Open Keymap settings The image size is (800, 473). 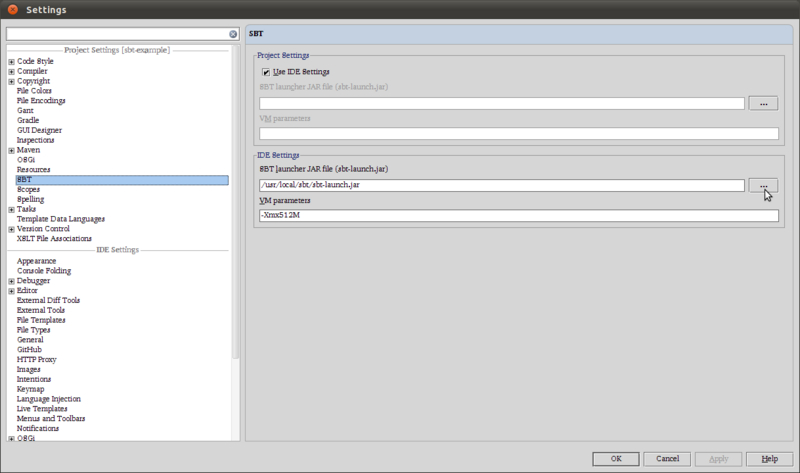coord(30,389)
